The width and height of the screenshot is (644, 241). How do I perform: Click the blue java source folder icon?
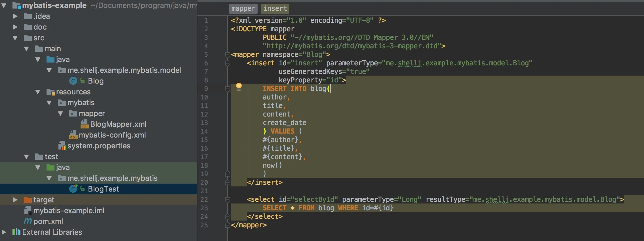[50, 59]
